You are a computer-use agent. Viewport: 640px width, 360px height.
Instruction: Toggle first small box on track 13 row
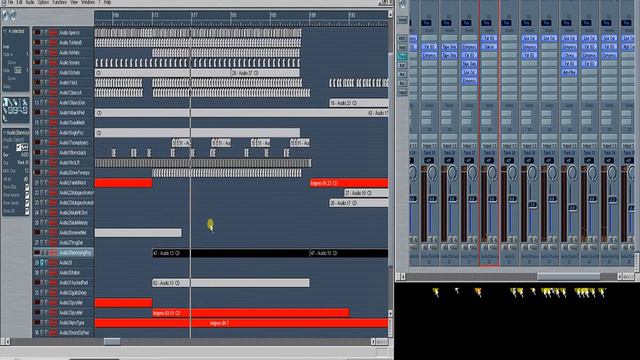(42, 103)
